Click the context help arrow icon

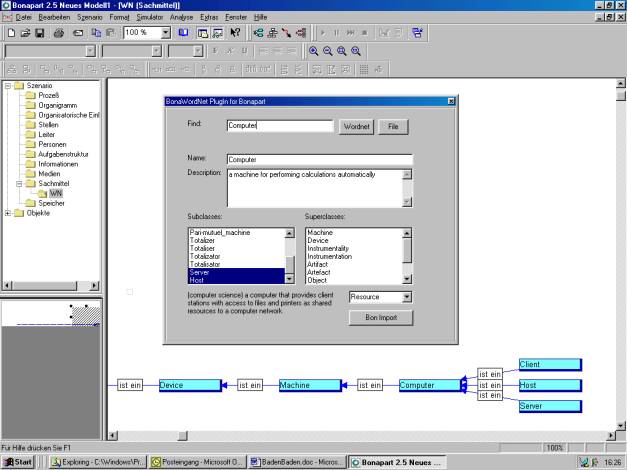coord(236,33)
